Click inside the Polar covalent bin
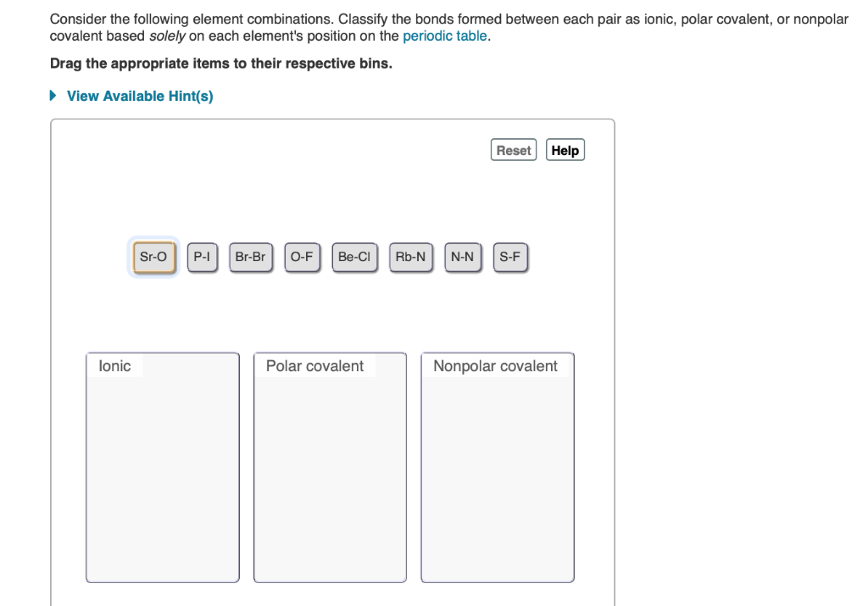Screen dimensions: 868x606 pyautogui.click(x=329, y=475)
